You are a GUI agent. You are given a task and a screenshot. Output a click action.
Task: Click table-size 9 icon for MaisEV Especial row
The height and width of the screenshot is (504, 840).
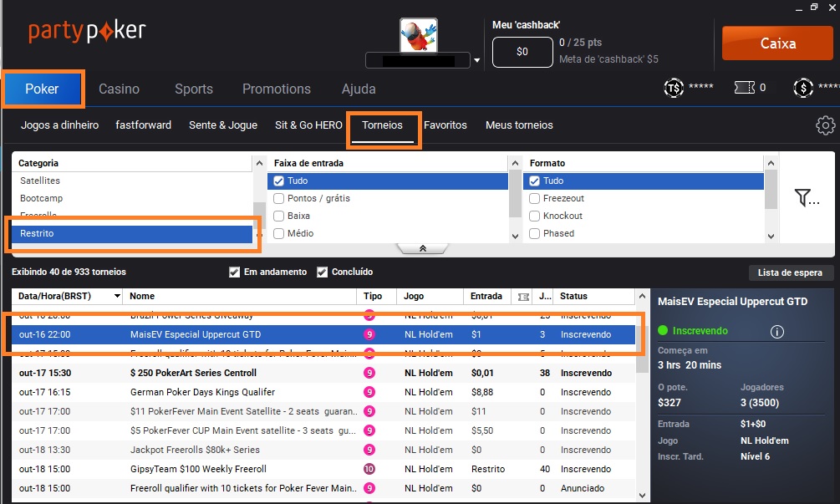click(x=369, y=335)
